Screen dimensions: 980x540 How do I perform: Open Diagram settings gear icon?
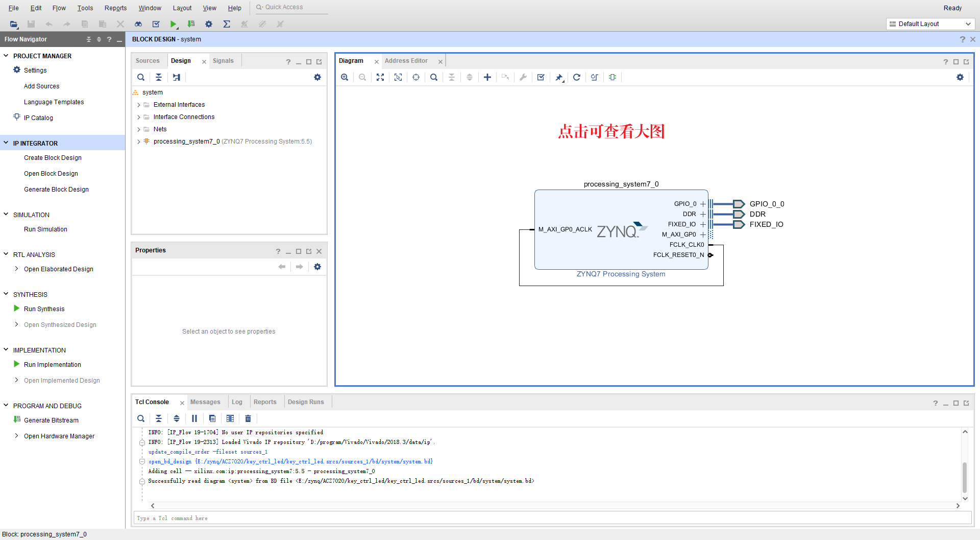960,77
